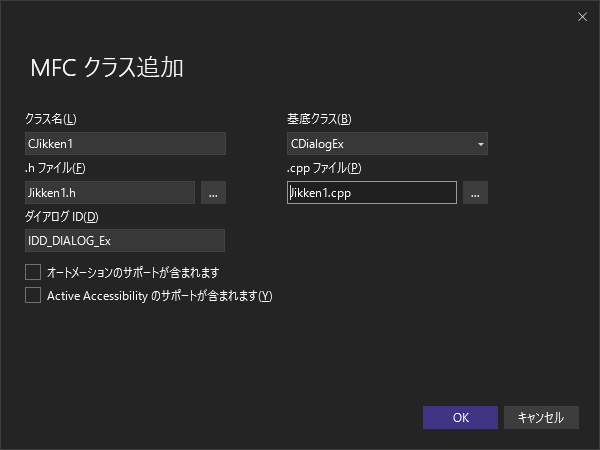Click the MFC クラス追加 heading text
Image resolution: width=600 pixels, height=450 pixels.
click(107, 68)
